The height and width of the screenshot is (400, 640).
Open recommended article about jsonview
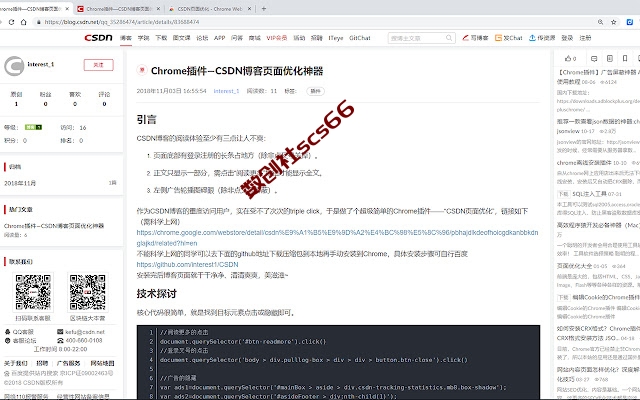598,126
